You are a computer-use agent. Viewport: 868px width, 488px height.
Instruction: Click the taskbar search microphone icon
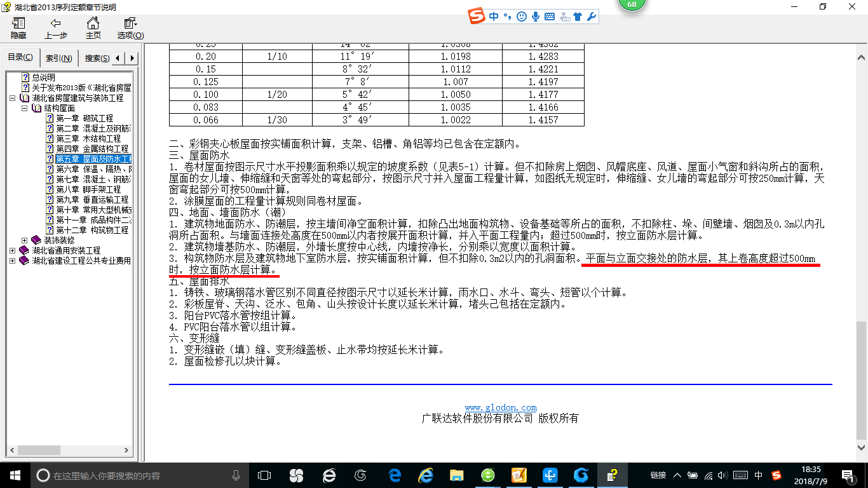pos(236,475)
